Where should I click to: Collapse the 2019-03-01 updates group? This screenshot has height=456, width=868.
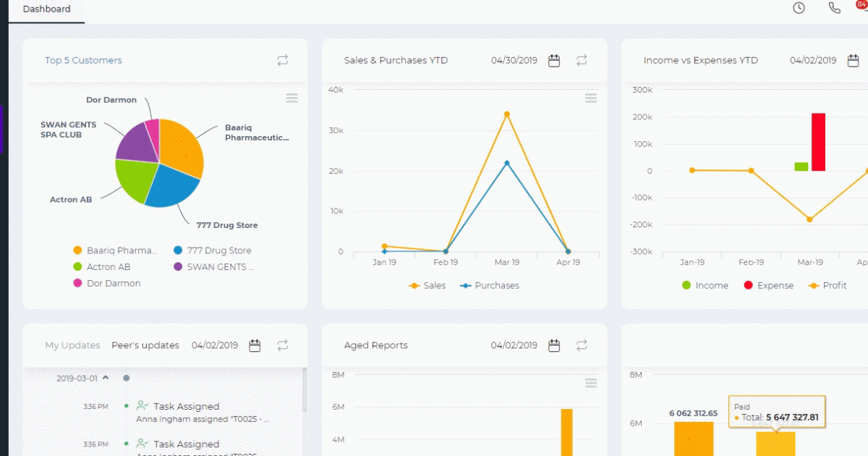[106, 378]
